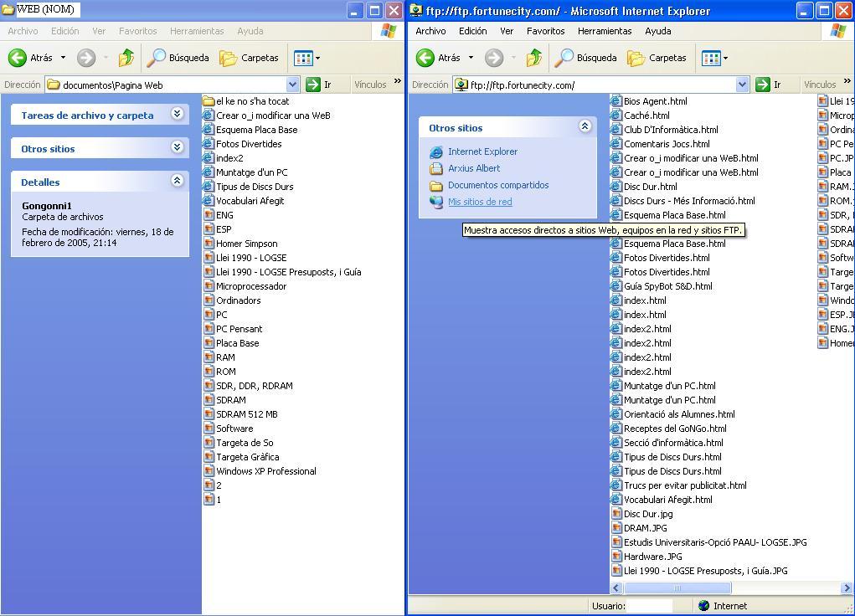Show more Vínculos via chevron in WEB (NOM) window

(x=398, y=81)
